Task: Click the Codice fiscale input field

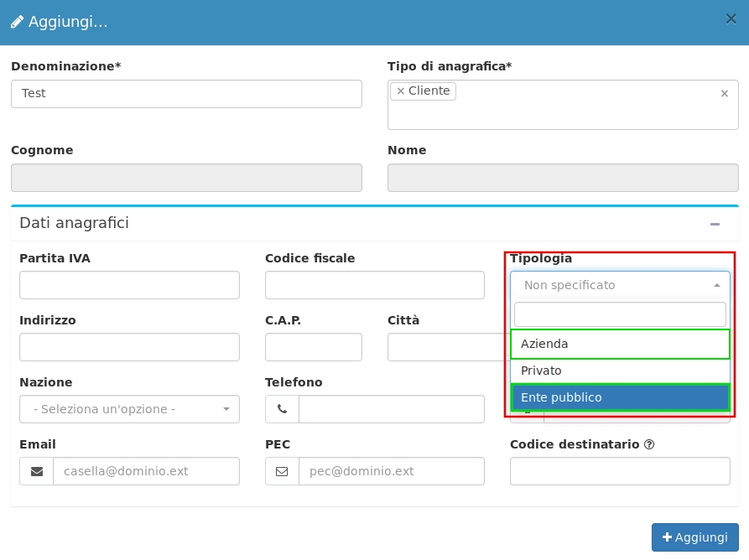Action: 374,285
